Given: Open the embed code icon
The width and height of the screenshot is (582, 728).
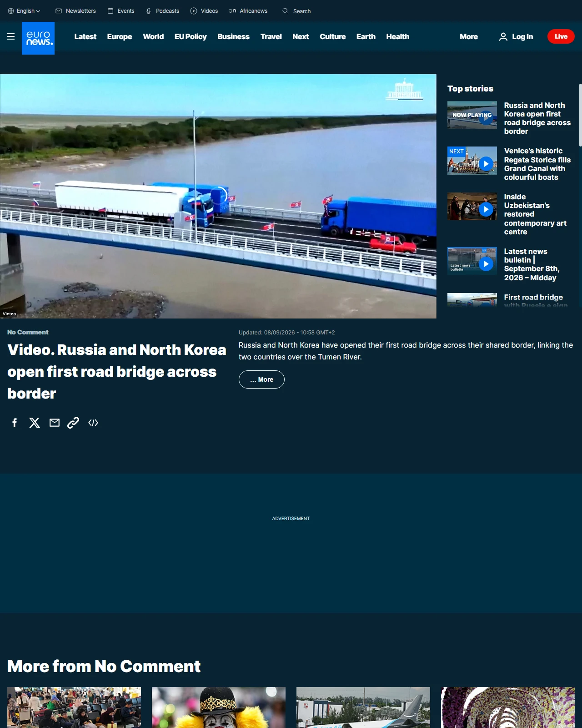Looking at the screenshot, I should pyautogui.click(x=93, y=423).
